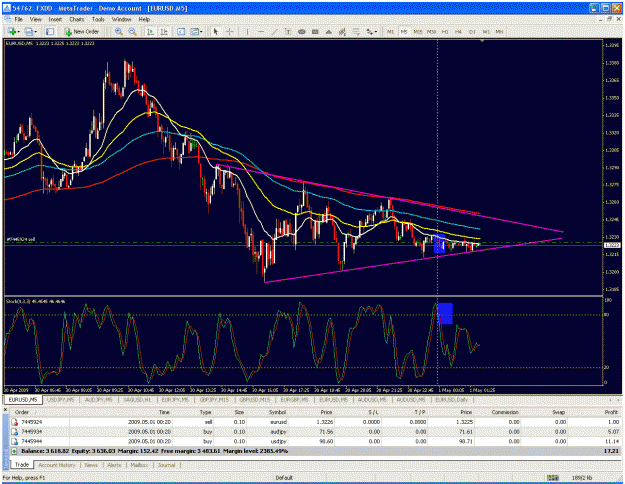Select the horizontal line tool
The height and width of the screenshot is (484, 625).
[261, 31]
